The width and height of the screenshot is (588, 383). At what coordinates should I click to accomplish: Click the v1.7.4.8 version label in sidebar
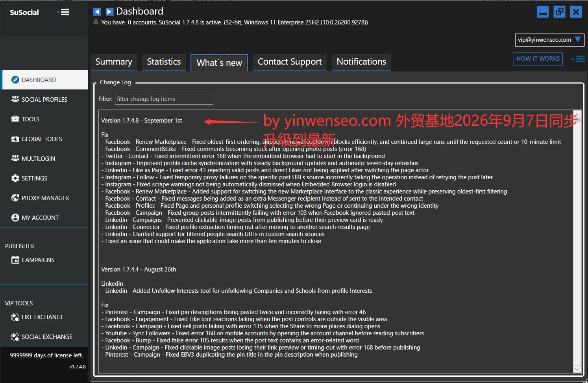click(x=78, y=366)
